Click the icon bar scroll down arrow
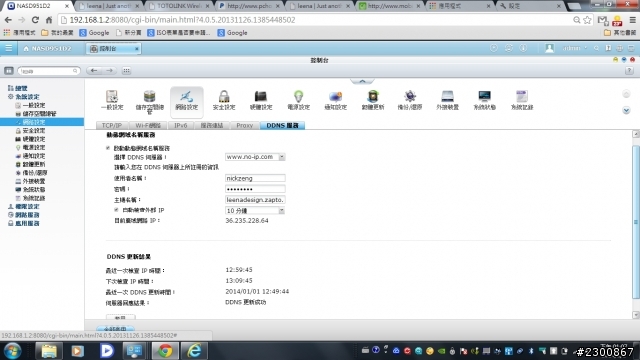 pos(626,111)
